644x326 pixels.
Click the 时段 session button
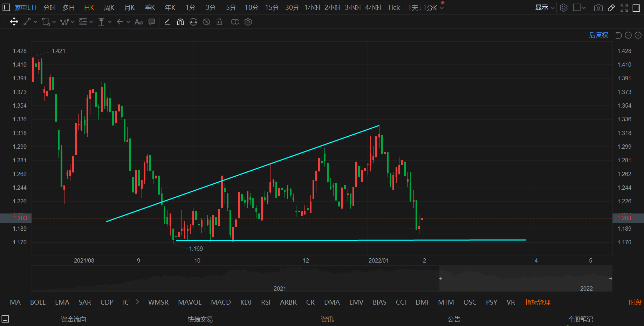635,302
